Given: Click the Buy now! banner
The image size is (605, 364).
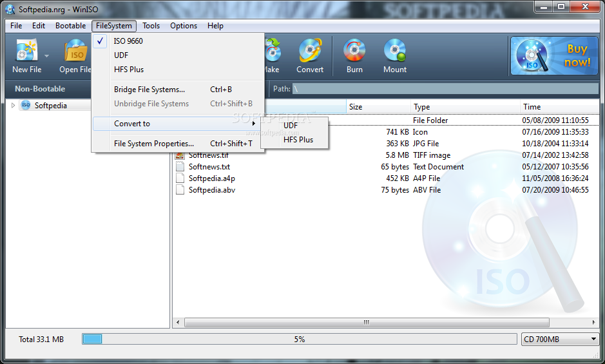Looking at the screenshot, I should pyautogui.click(x=554, y=55).
